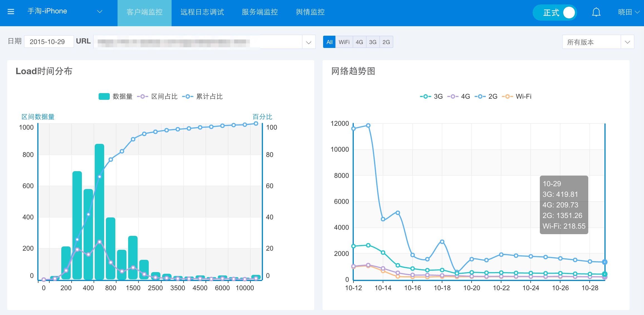The height and width of the screenshot is (315, 644).
Task: Switch to 服务端监控 tab
Action: (x=260, y=12)
